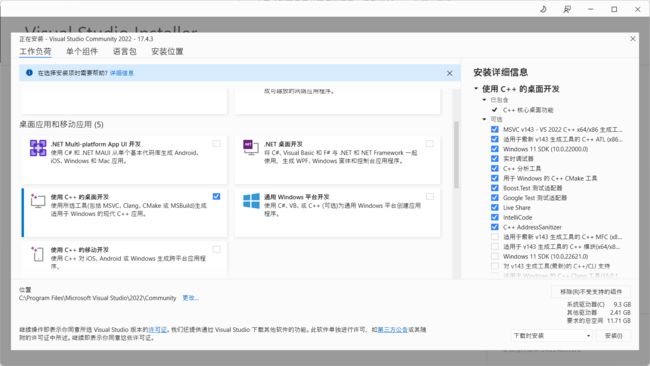Viewport: 650px width, 366px height.
Task: Uncheck the Live Share component
Action: pyautogui.click(x=495, y=207)
